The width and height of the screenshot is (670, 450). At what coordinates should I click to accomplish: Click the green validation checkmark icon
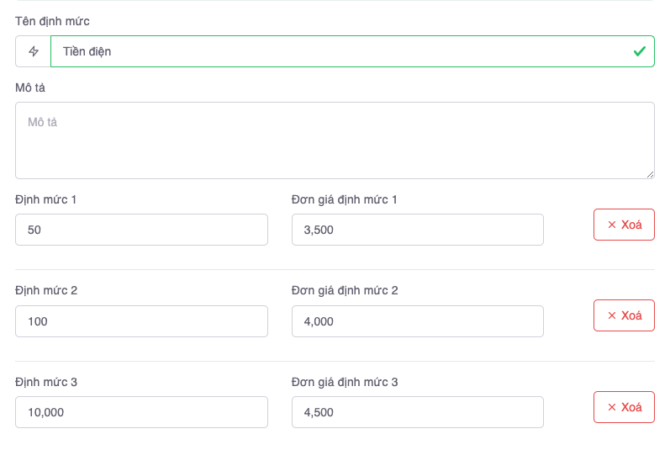[x=640, y=51]
